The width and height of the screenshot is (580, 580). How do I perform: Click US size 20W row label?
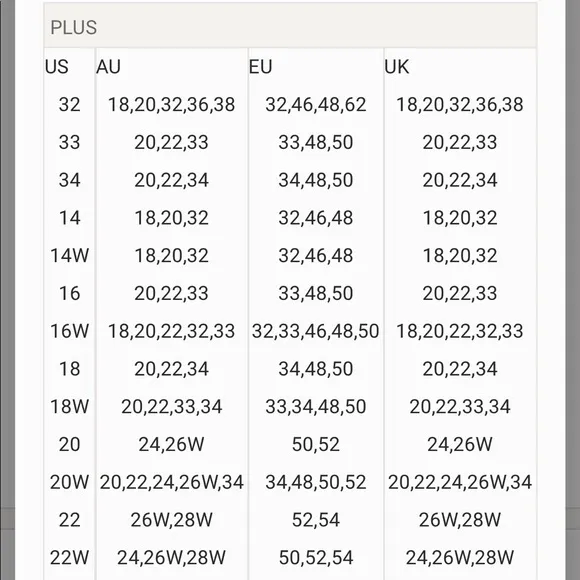[x=70, y=482]
